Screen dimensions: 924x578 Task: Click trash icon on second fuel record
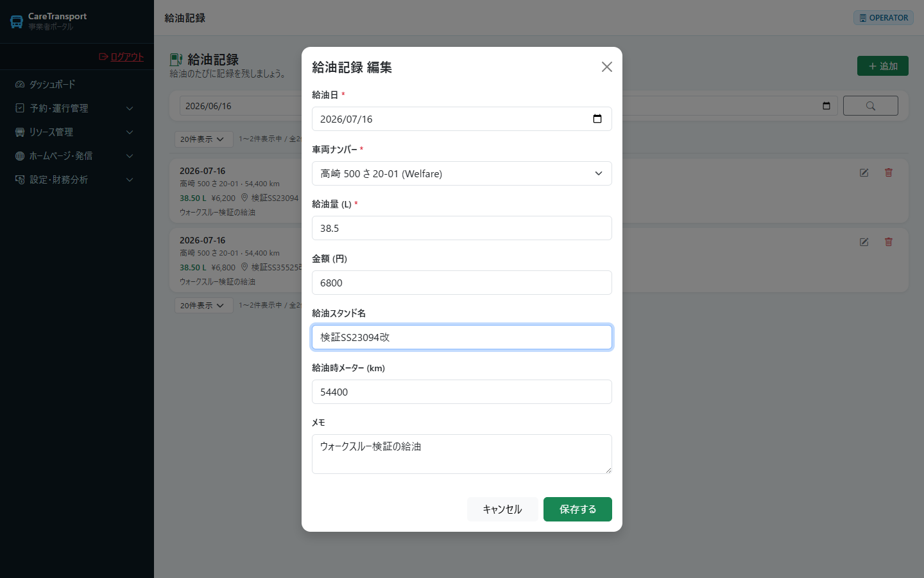[x=889, y=242]
